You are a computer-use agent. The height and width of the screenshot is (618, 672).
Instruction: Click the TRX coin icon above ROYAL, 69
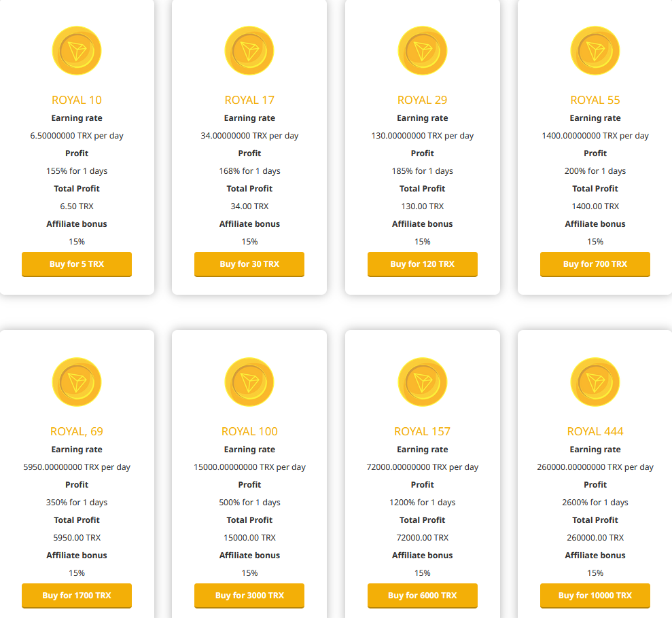coord(77,382)
